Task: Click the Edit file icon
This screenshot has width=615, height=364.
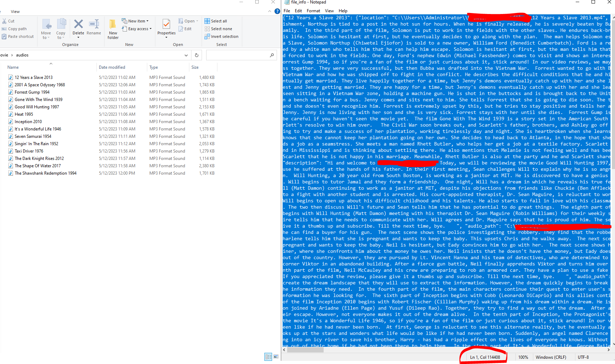Action: [x=181, y=29]
